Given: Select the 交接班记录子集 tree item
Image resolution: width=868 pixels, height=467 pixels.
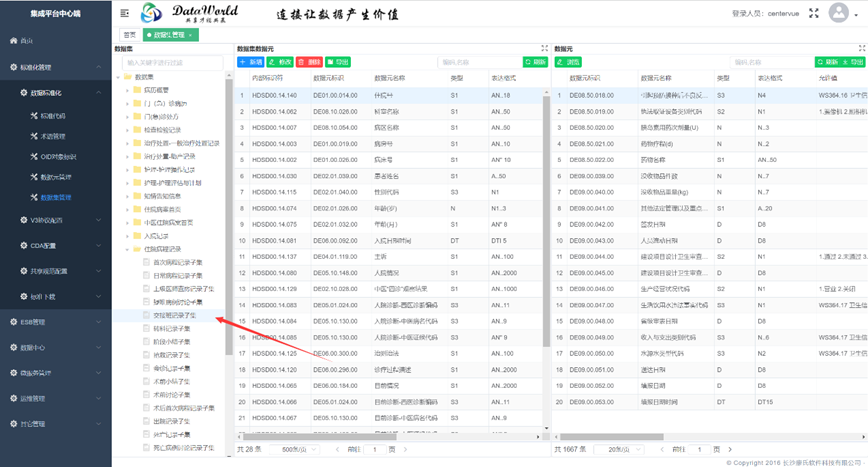Looking at the screenshot, I should click(x=174, y=315).
